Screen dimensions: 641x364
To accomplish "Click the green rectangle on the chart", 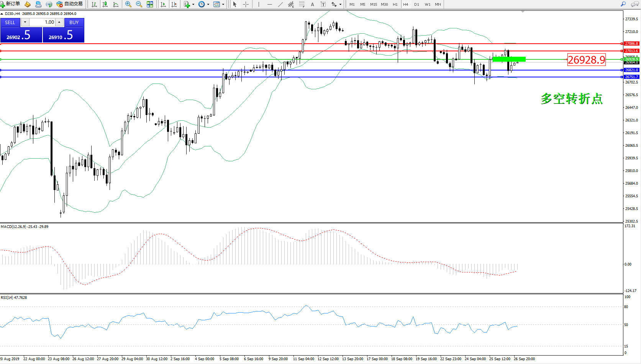I will click(x=508, y=59).
